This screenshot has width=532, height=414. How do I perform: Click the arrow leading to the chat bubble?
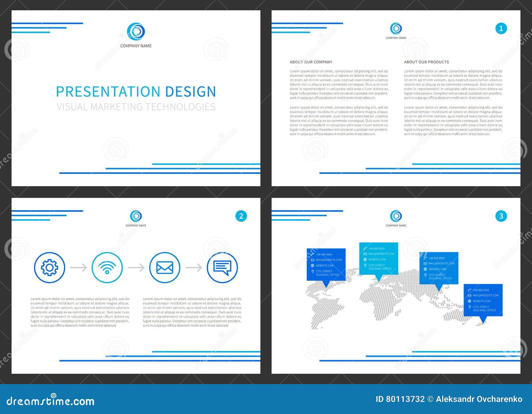194,267
